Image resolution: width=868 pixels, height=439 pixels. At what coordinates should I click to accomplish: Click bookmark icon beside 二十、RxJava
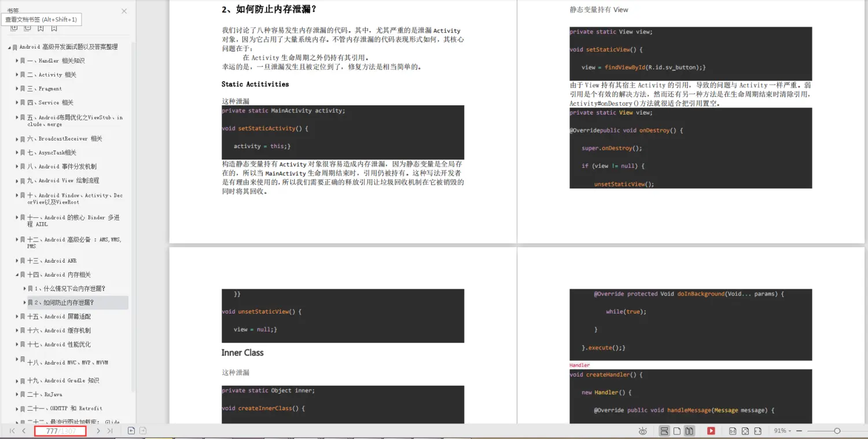(23, 394)
